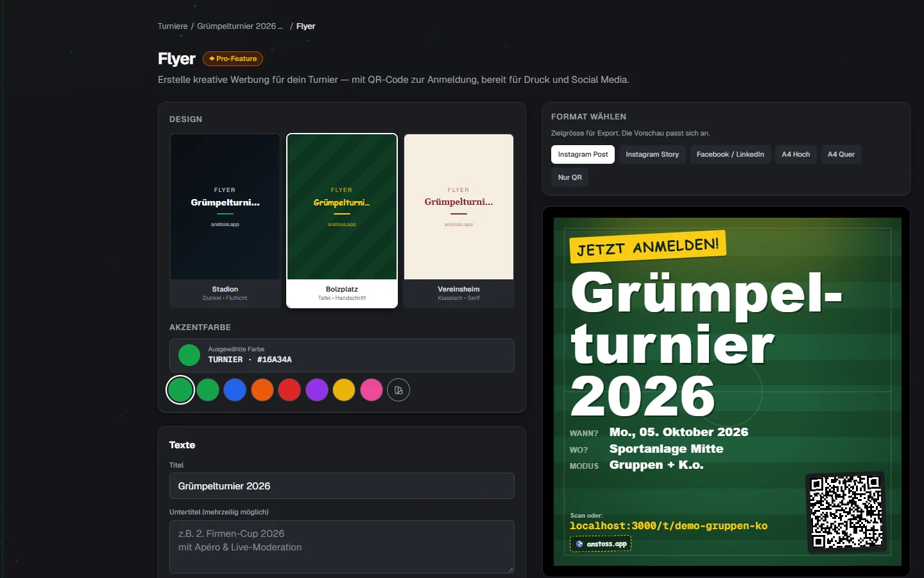Focus the Titel input field

coord(342,486)
